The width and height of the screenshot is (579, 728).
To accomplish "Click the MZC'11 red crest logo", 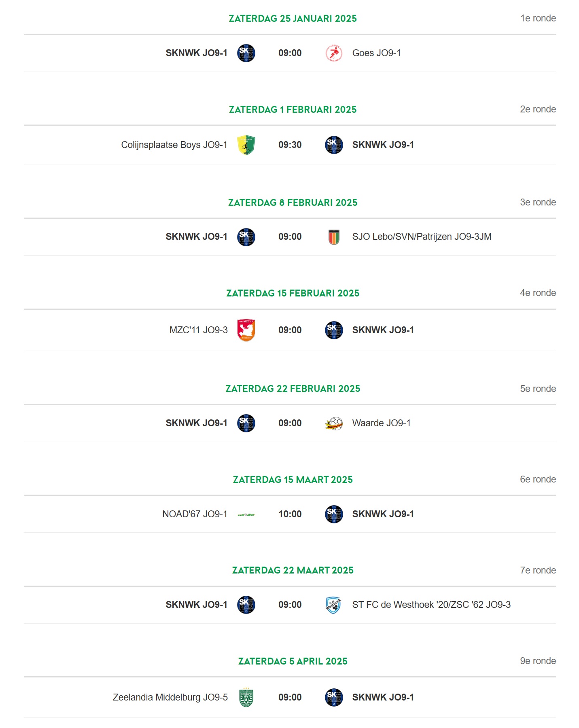I will (246, 330).
